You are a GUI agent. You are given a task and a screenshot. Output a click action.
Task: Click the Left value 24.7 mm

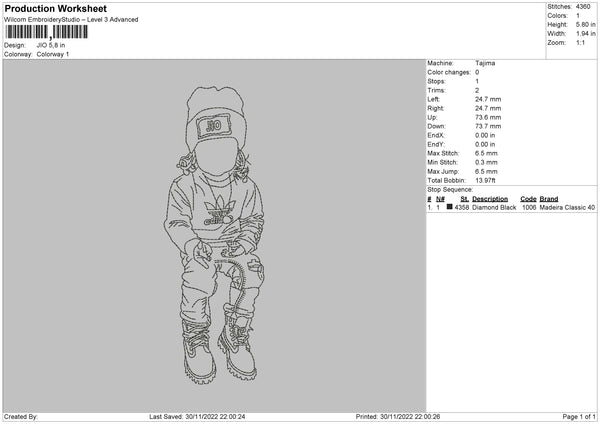pyautogui.click(x=488, y=99)
